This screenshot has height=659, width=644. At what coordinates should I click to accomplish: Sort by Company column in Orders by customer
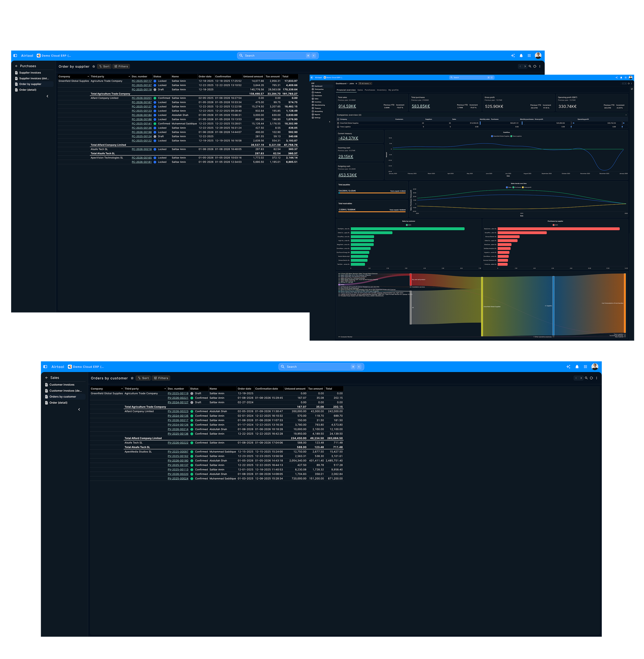(107, 389)
